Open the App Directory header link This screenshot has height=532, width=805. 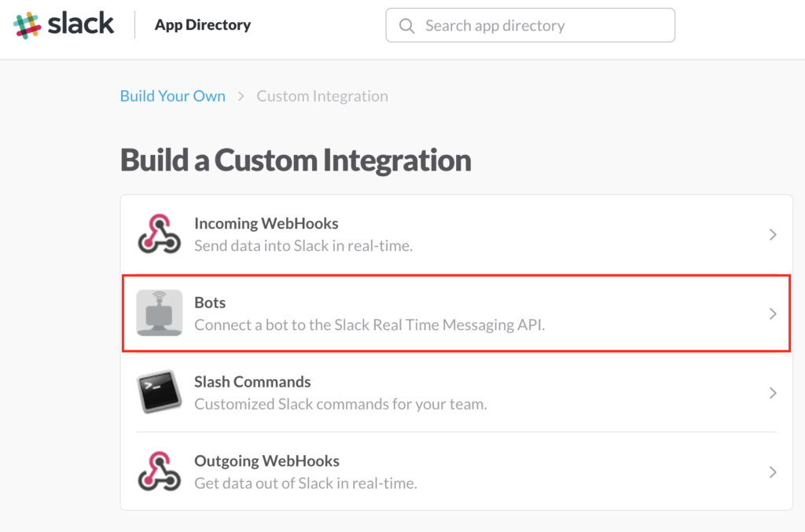coord(203,25)
